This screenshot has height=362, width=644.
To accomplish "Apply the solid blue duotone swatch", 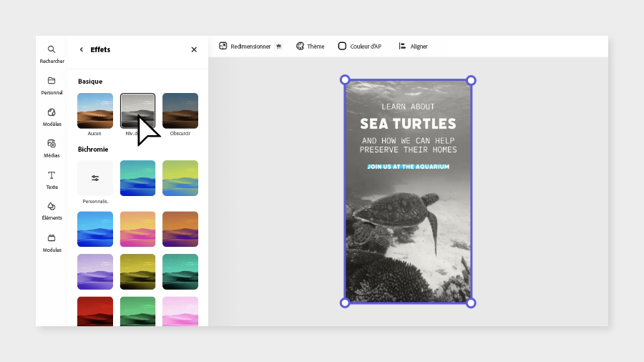I will (x=95, y=229).
